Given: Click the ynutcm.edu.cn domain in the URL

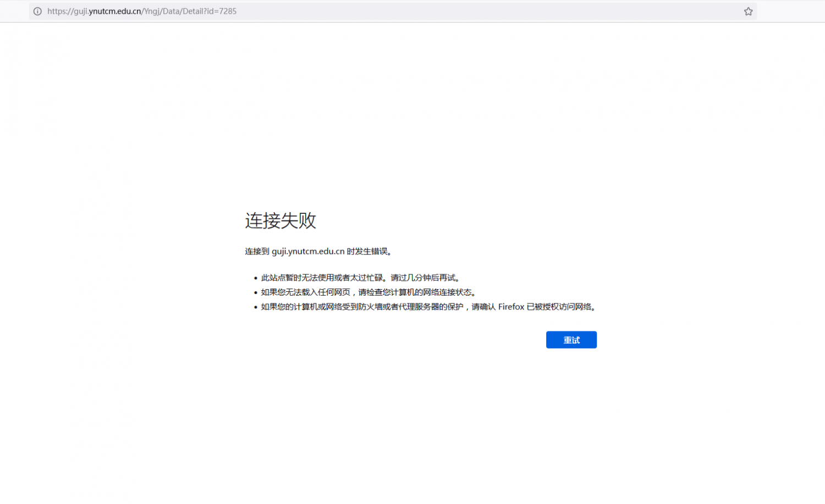Looking at the screenshot, I should coord(114,11).
